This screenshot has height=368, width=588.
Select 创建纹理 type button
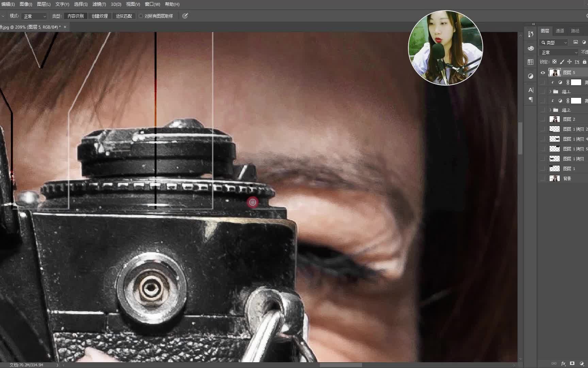pyautogui.click(x=100, y=16)
